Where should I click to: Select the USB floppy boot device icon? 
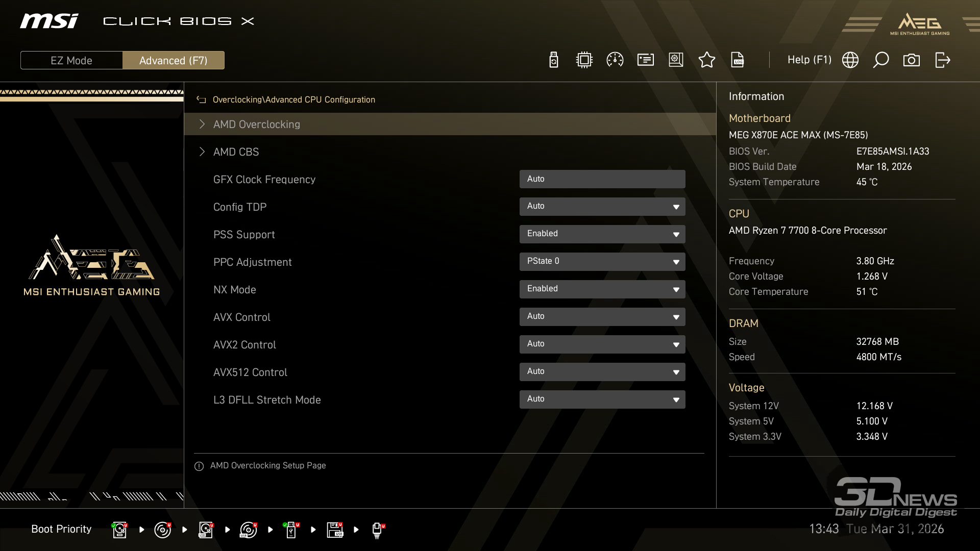tap(335, 530)
